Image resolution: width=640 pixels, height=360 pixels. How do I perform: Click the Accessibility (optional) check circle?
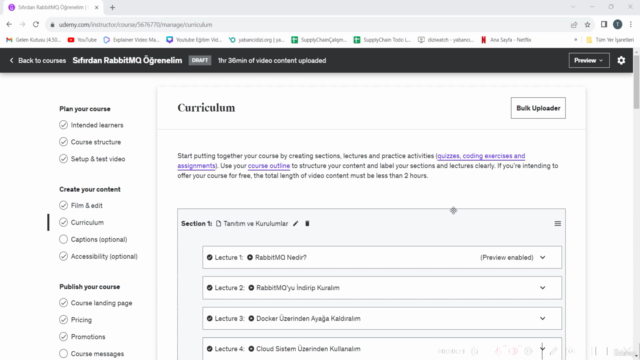click(63, 256)
